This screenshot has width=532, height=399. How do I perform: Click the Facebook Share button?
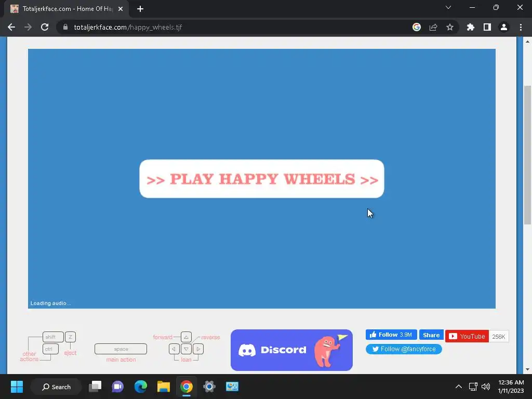[431, 335]
